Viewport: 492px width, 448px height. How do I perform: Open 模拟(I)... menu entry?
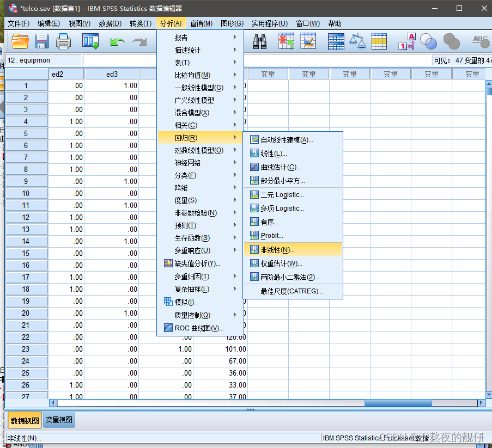200,302
